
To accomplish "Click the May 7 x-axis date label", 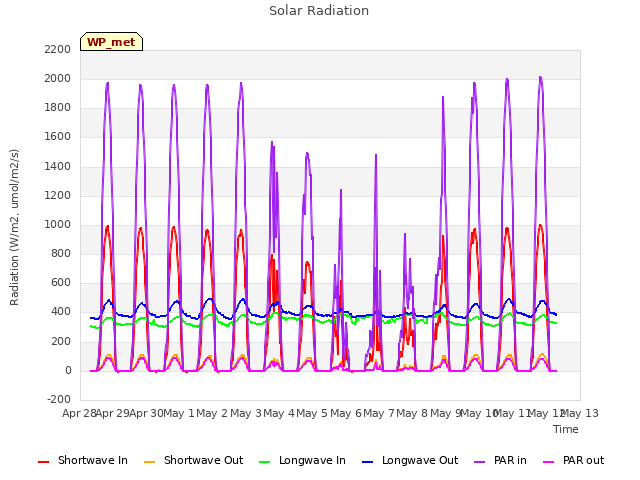I will [x=379, y=413].
